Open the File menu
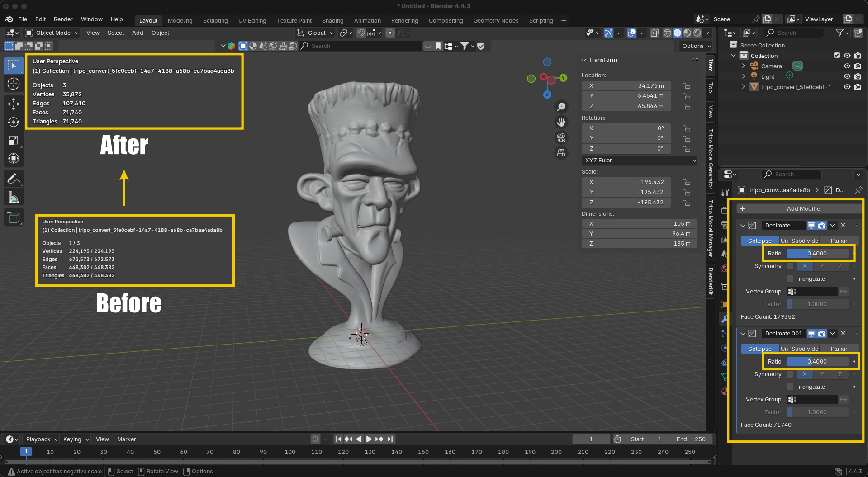Screen dimensions: 868x477 tap(23, 19)
